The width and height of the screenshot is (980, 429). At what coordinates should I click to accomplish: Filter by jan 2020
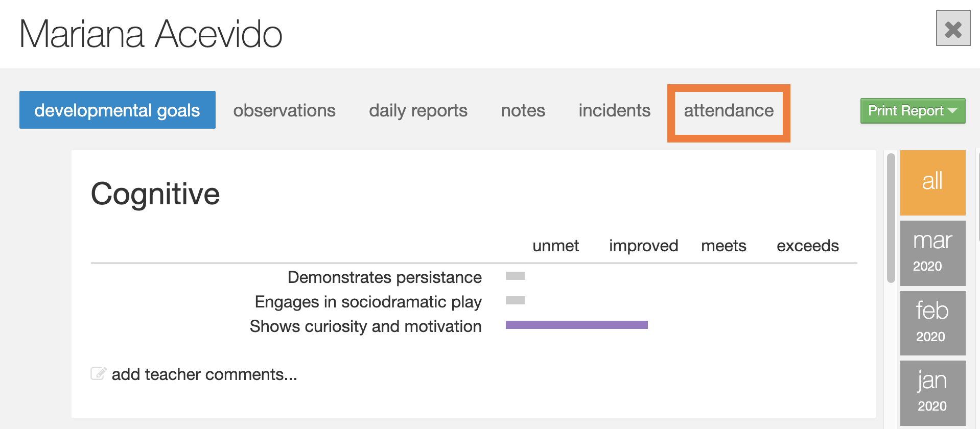pos(932,393)
